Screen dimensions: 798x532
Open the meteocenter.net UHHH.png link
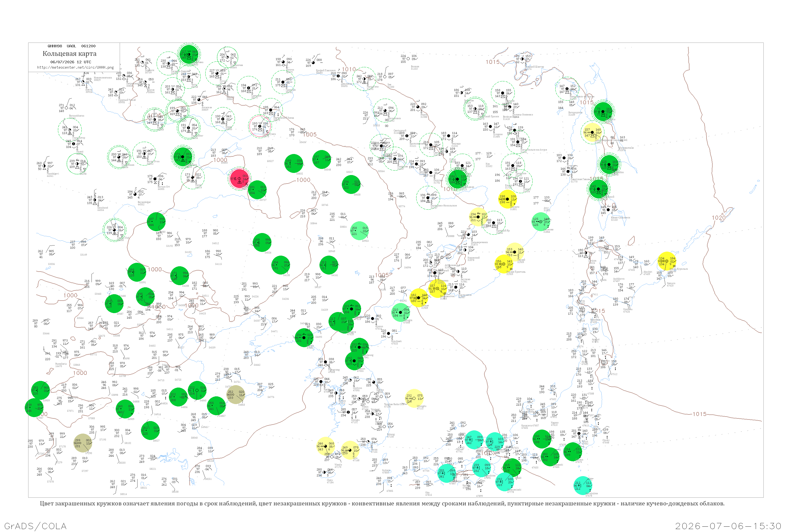[75, 67]
